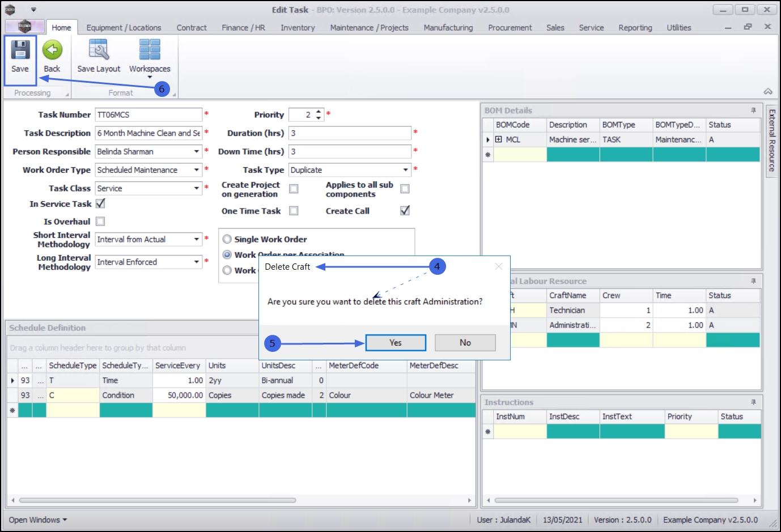Click the Down Time (hrs) field
This screenshot has width=781, height=532.
pos(350,151)
